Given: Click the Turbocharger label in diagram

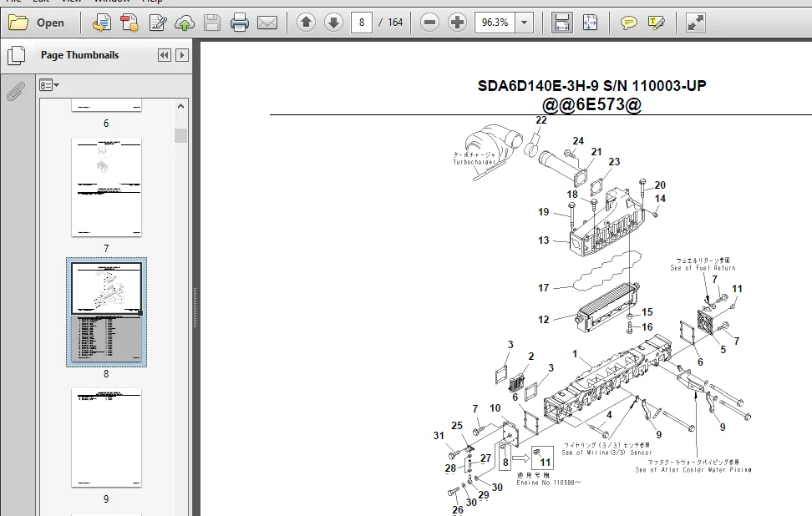Looking at the screenshot, I should click(474, 162).
